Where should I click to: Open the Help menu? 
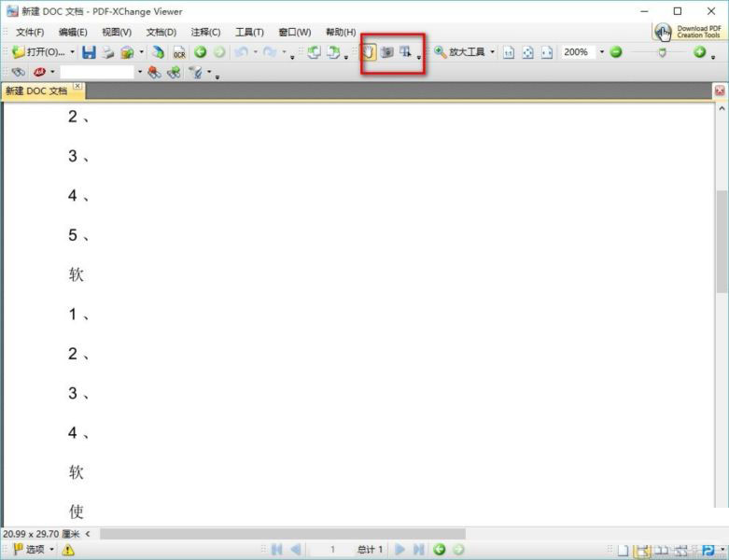point(341,32)
